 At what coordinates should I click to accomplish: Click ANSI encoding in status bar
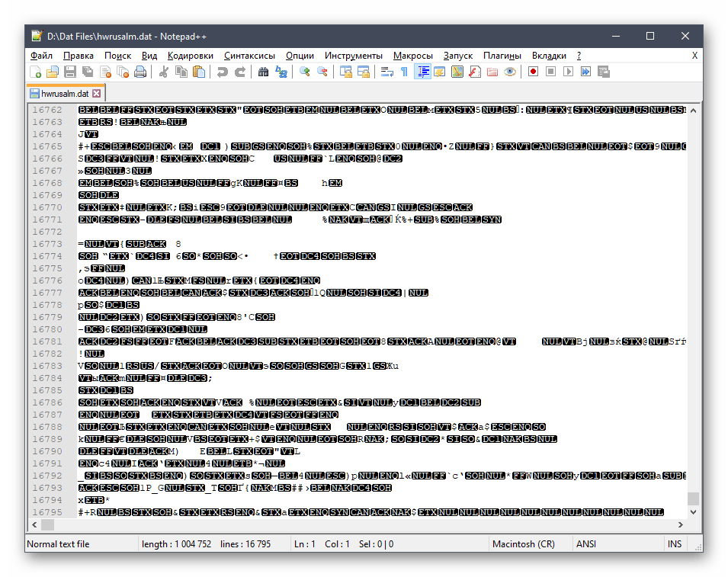pyautogui.click(x=586, y=544)
